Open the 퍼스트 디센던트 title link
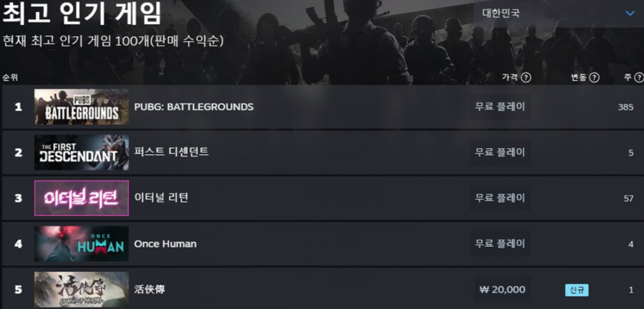Viewport: 644px width, 309px height. [171, 152]
